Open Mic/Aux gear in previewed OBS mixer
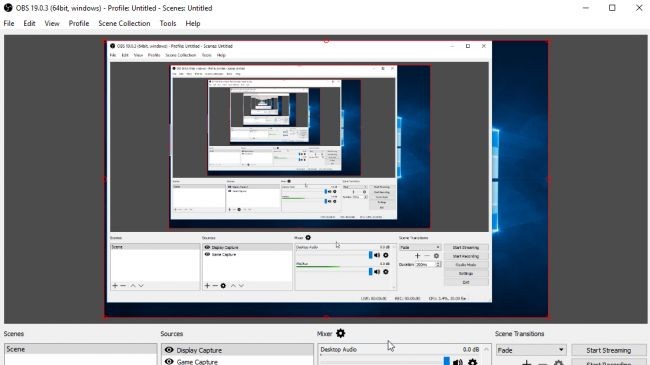 pos(386,272)
